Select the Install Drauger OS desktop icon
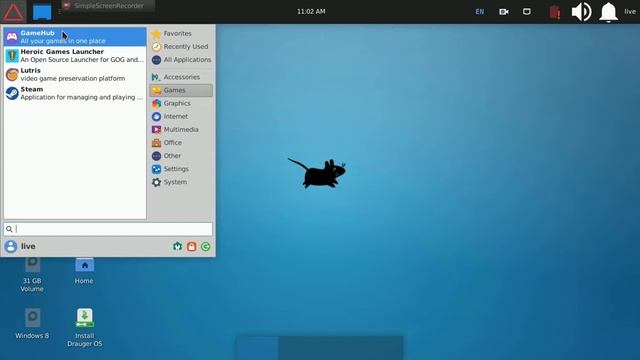This screenshot has width=640, height=360. pyautogui.click(x=84, y=328)
